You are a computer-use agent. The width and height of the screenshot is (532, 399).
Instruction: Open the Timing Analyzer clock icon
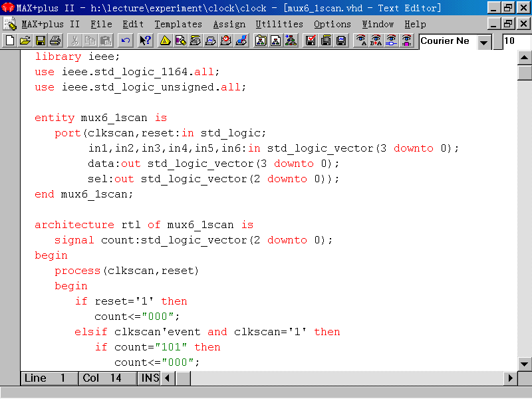coord(226,41)
